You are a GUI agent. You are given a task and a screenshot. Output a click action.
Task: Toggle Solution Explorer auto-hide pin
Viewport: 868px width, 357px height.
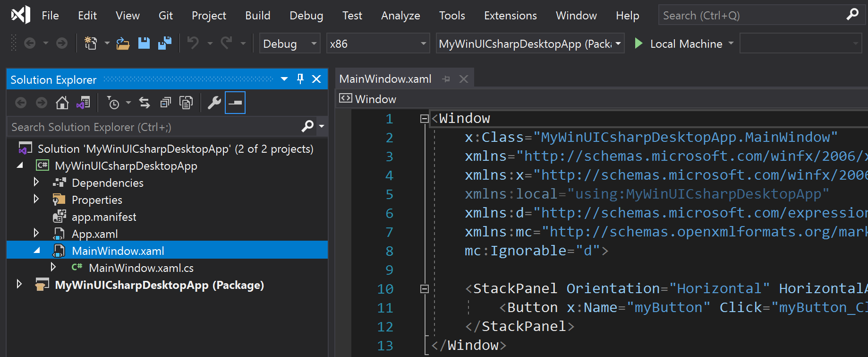point(300,79)
